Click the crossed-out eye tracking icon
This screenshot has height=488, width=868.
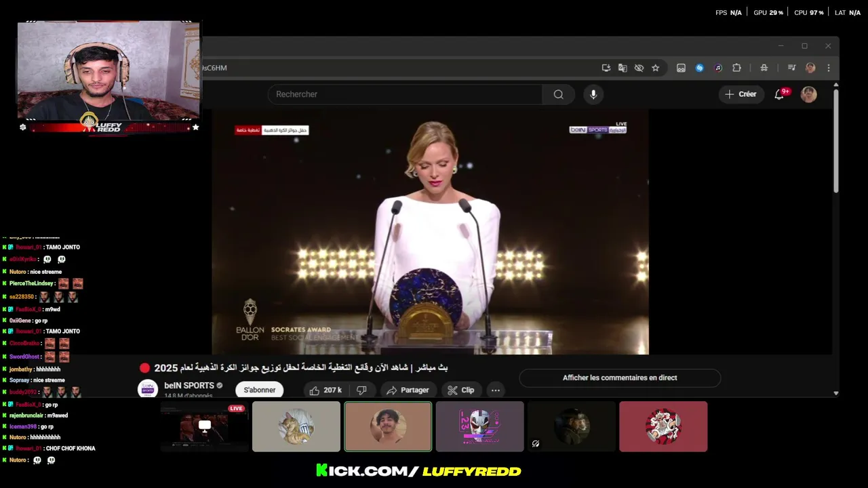(639, 68)
